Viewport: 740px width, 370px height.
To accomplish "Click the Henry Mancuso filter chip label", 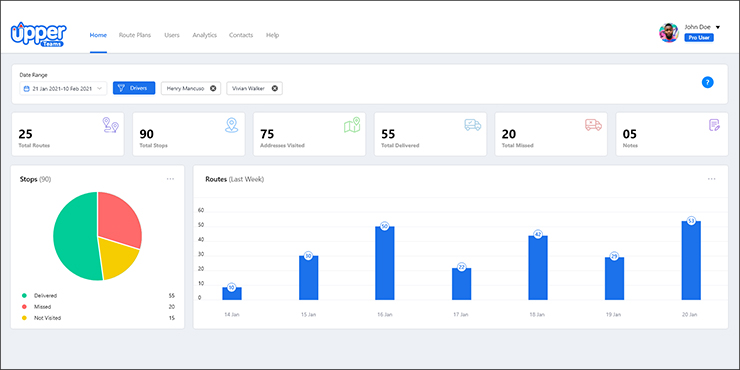I will coord(185,88).
